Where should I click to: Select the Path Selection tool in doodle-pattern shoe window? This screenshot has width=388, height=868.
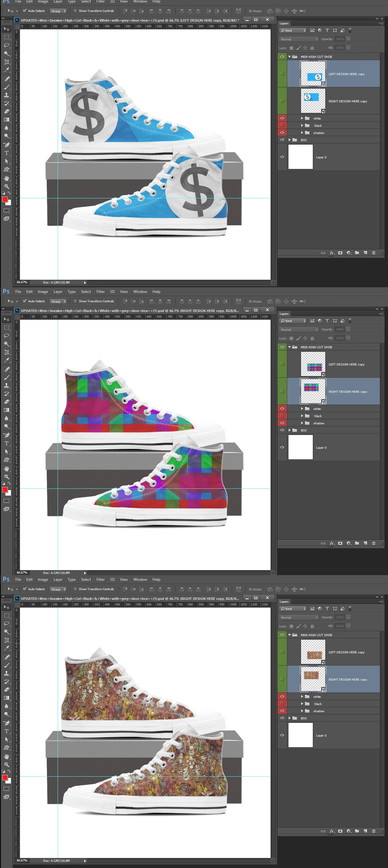pos(6,739)
